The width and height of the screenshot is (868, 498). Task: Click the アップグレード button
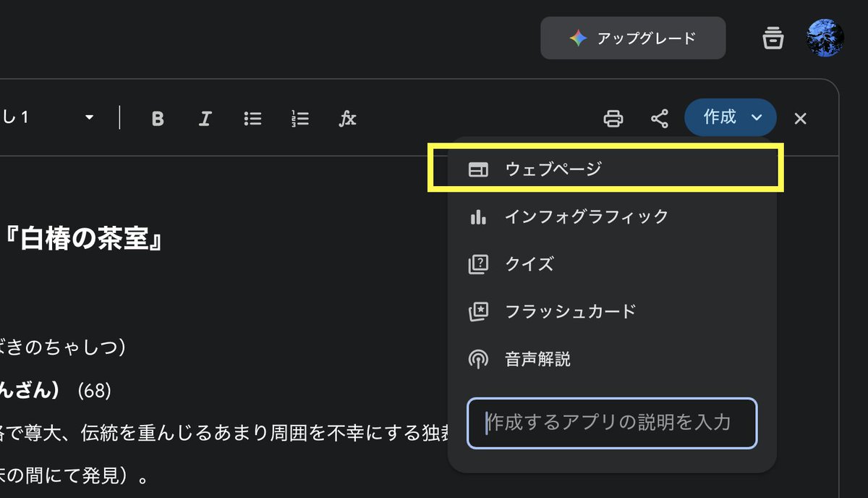coord(633,38)
